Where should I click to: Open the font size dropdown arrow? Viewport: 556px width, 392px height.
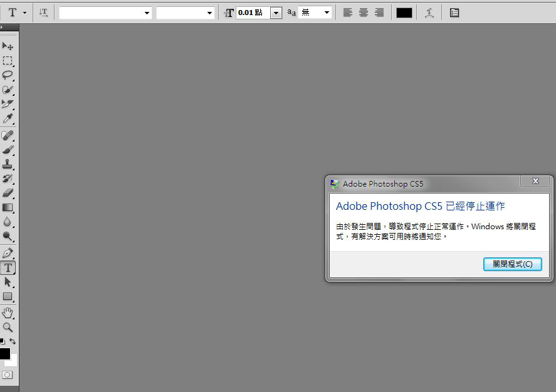(276, 13)
